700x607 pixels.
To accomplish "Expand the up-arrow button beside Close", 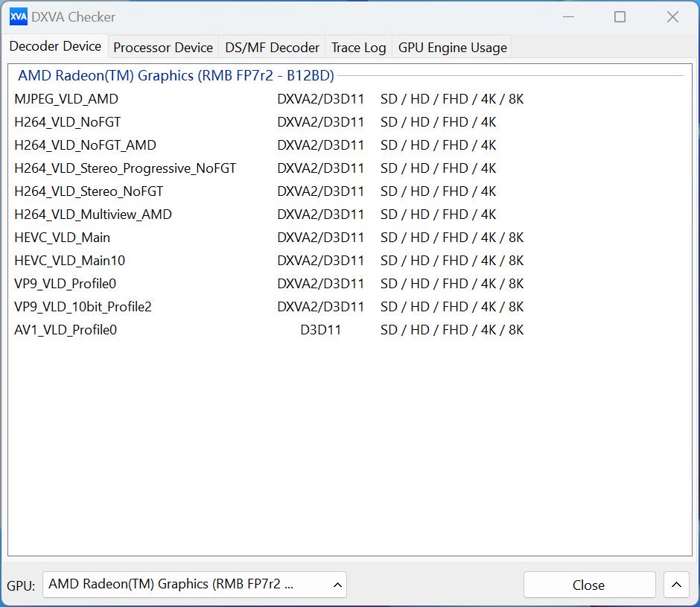I will click(675, 585).
